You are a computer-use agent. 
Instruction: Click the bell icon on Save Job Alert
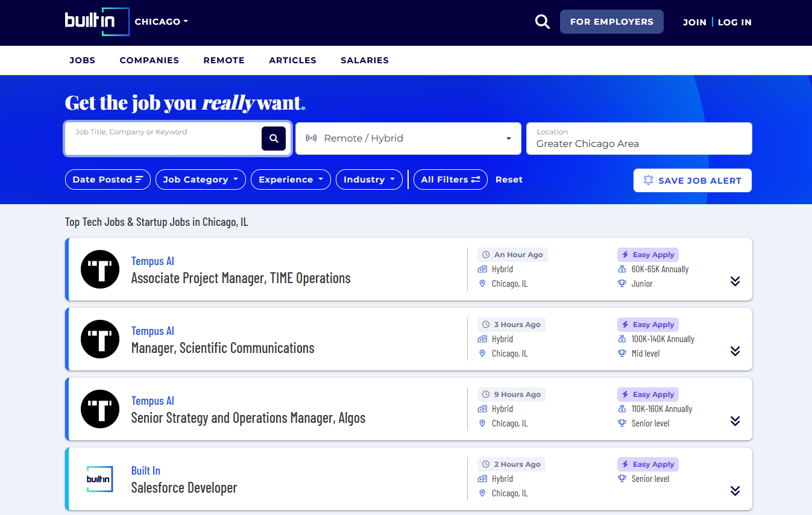(649, 180)
